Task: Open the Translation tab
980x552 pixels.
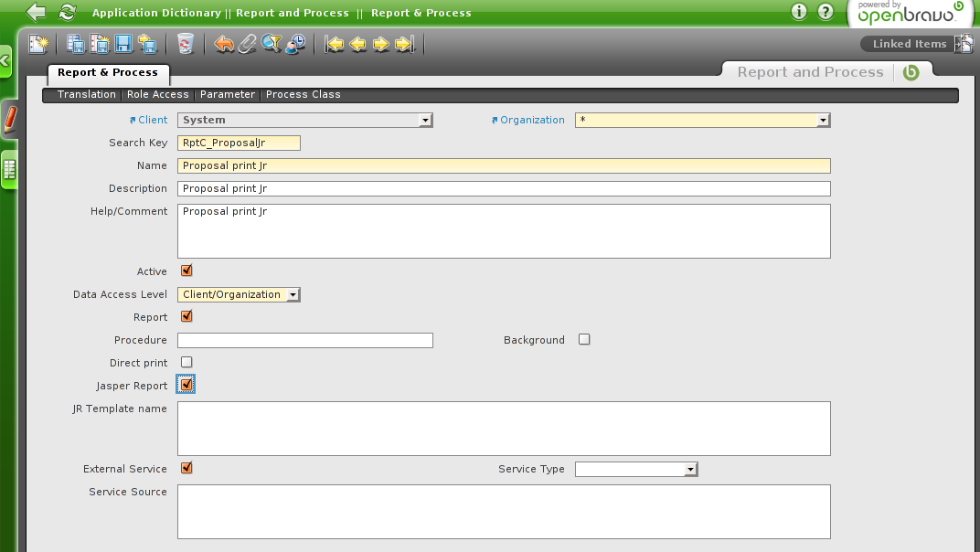Action: click(86, 94)
